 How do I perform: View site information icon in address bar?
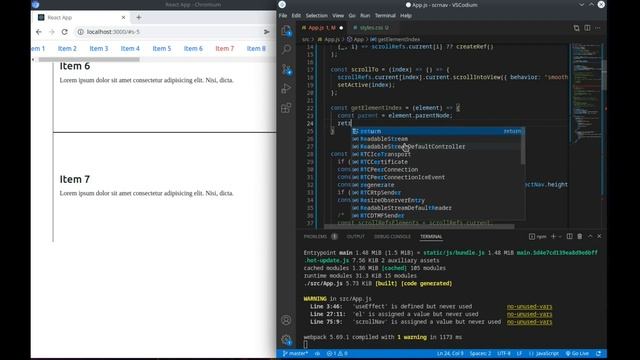pos(80,32)
